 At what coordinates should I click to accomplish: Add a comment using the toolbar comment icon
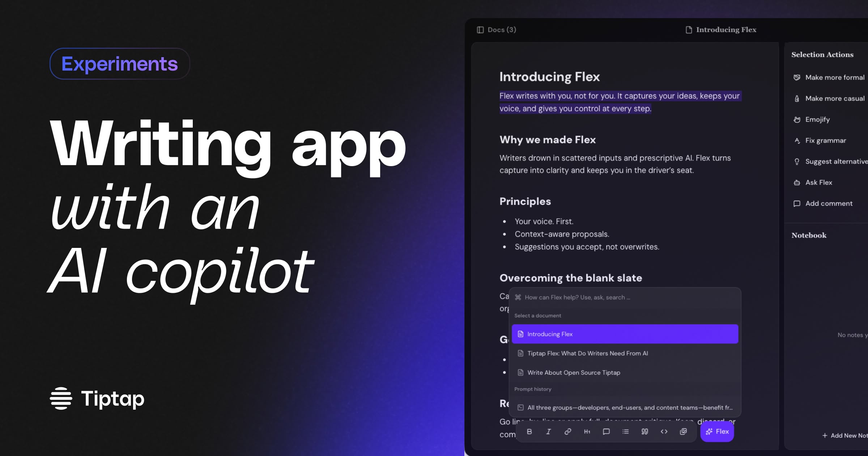(607, 431)
